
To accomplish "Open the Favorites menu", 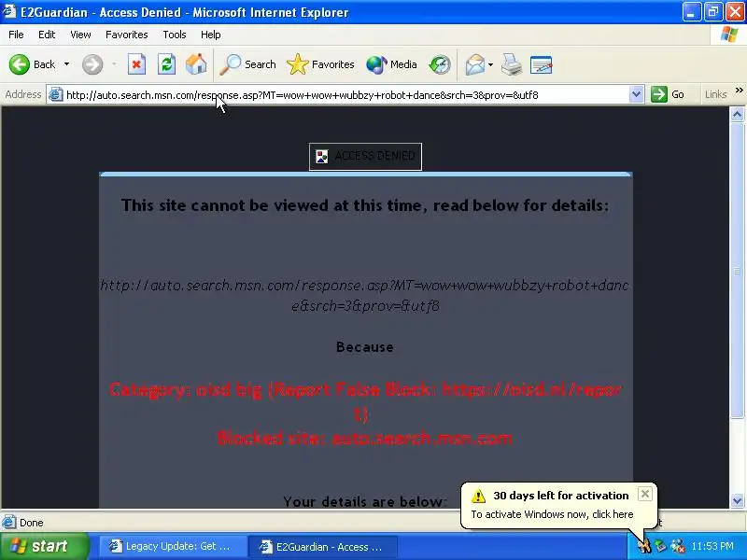I will (x=127, y=35).
